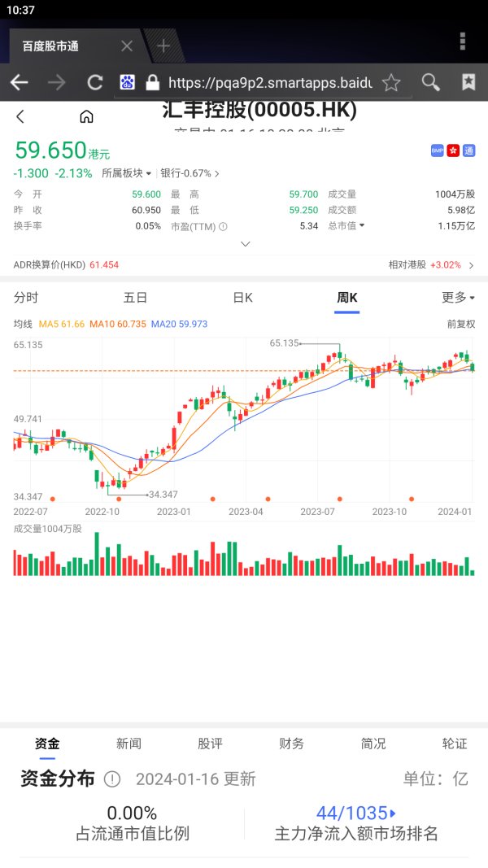Tap the home icon in app header
The image size is (488, 868).
point(86,117)
